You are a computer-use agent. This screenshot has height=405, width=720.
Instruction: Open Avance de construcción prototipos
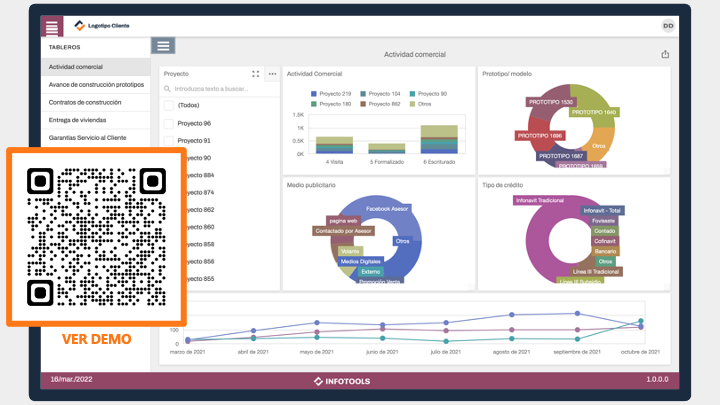[x=96, y=84]
